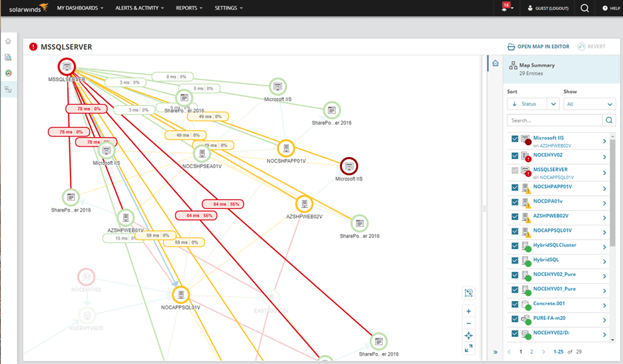Open the Reports menu
The height and width of the screenshot is (364, 623).
point(189,8)
